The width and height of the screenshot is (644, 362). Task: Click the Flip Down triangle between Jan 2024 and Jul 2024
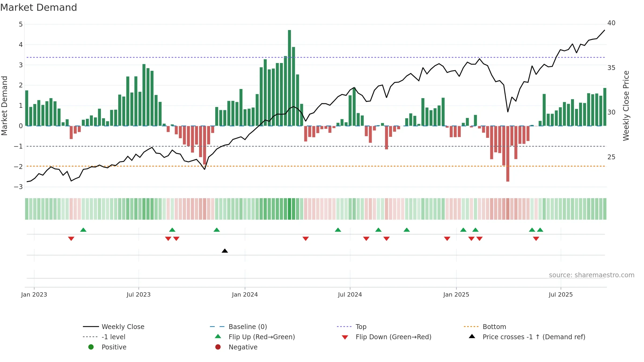click(x=306, y=239)
